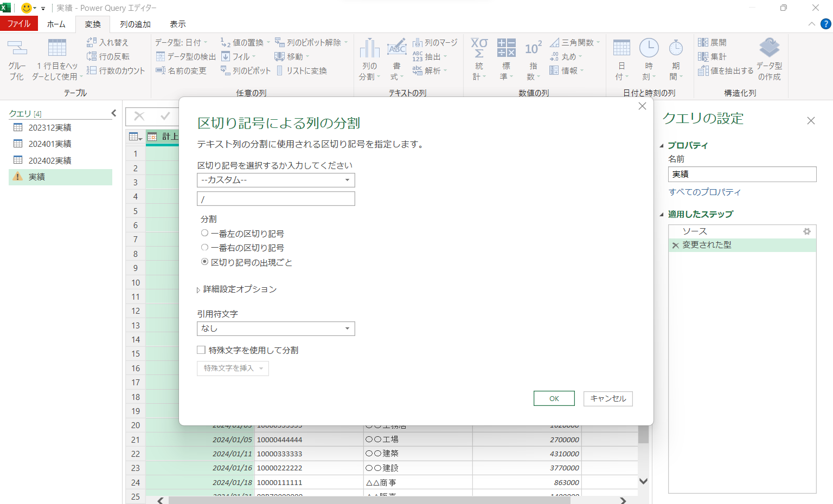The height and width of the screenshot is (504, 833).
Task: Open the ファイル tab
Action: (x=19, y=24)
